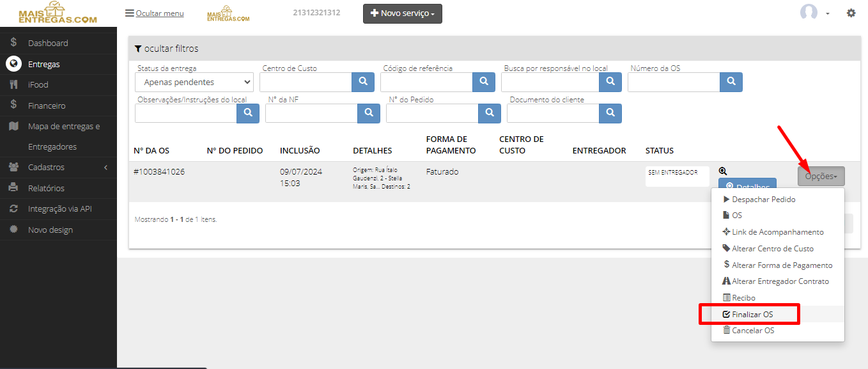Screen dimensions: 868x369
Task: Click the Faturado payment cell
Action: pyautogui.click(x=442, y=172)
